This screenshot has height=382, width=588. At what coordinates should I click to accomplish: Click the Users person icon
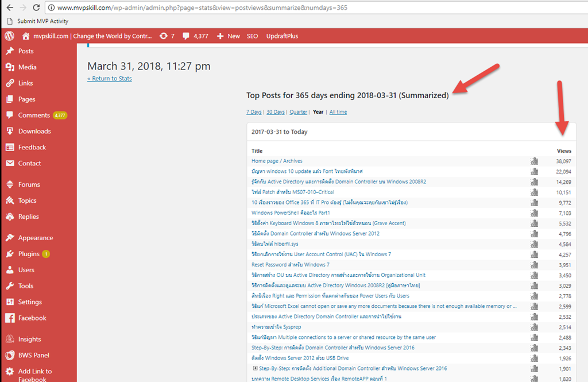coord(10,270)
